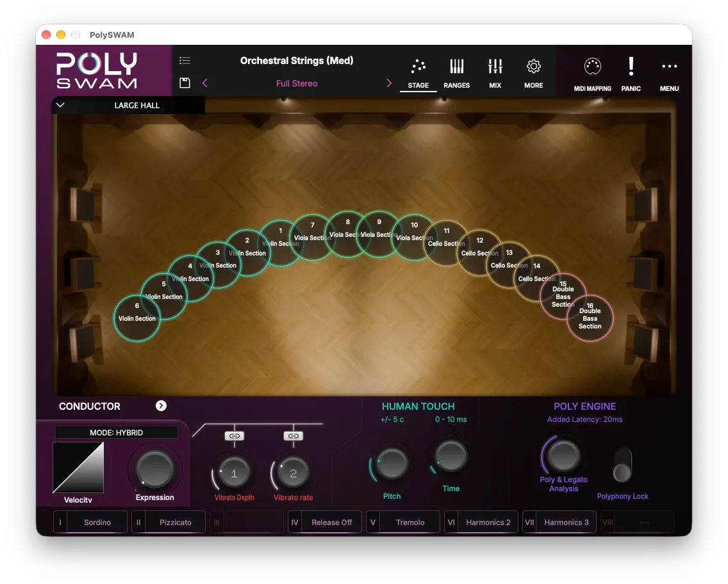This screenshot has width=728, height=584.
Task: Toggle keyswitch II Pizzicato
Action: tap(169, 523)
